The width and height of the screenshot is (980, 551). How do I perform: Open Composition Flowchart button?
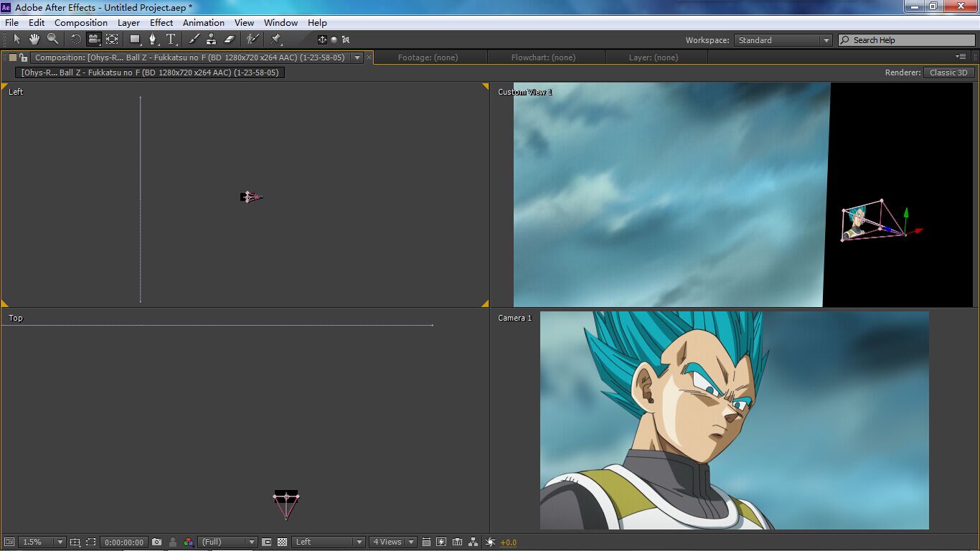[473, 542]
